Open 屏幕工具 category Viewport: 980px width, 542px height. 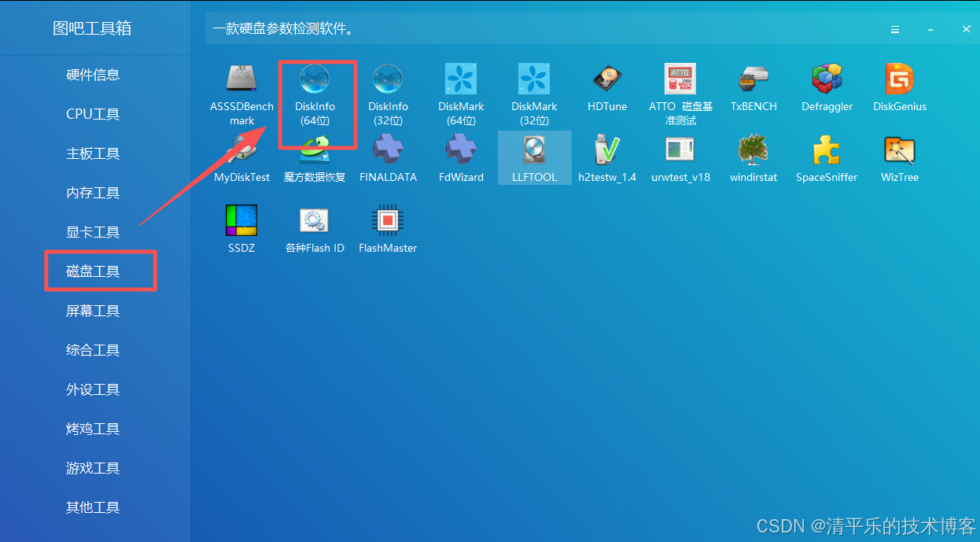93,311
